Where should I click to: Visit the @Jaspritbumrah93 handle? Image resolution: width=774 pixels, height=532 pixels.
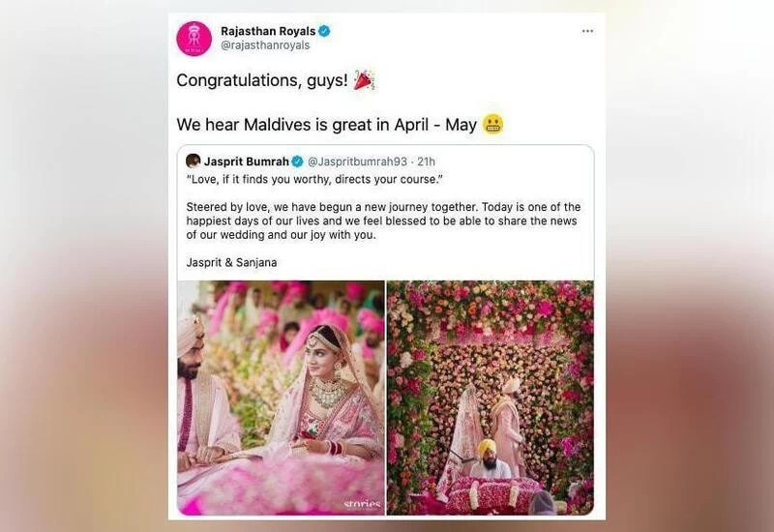[358, 162]
